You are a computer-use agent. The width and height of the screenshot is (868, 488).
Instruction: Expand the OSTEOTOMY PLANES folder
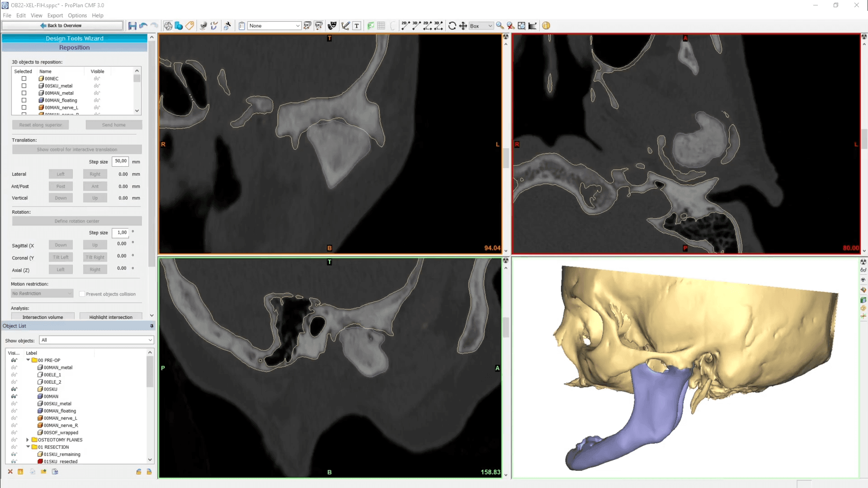28,440
